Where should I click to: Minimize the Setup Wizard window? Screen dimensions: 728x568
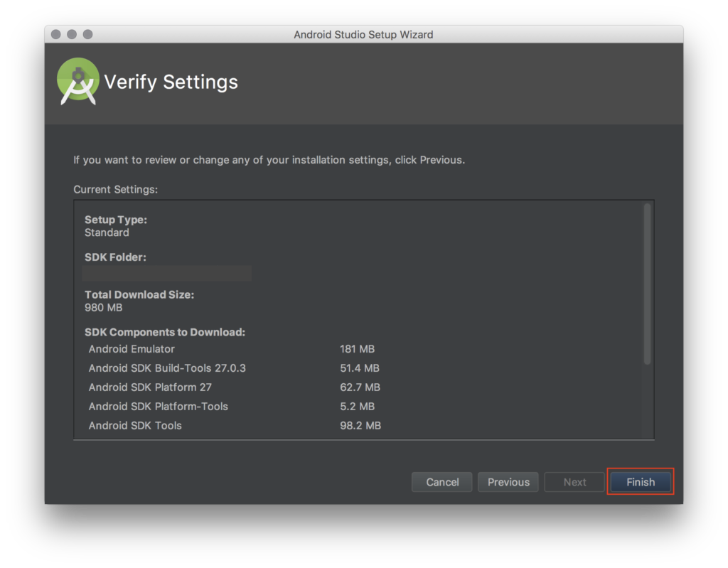(72, 34)
